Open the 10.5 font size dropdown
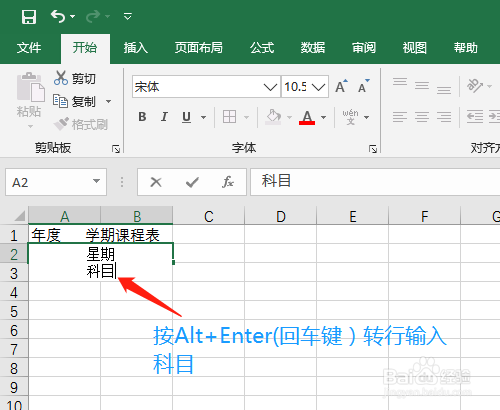Viewport: 500px width, 410px height. [x=318, y=87]
